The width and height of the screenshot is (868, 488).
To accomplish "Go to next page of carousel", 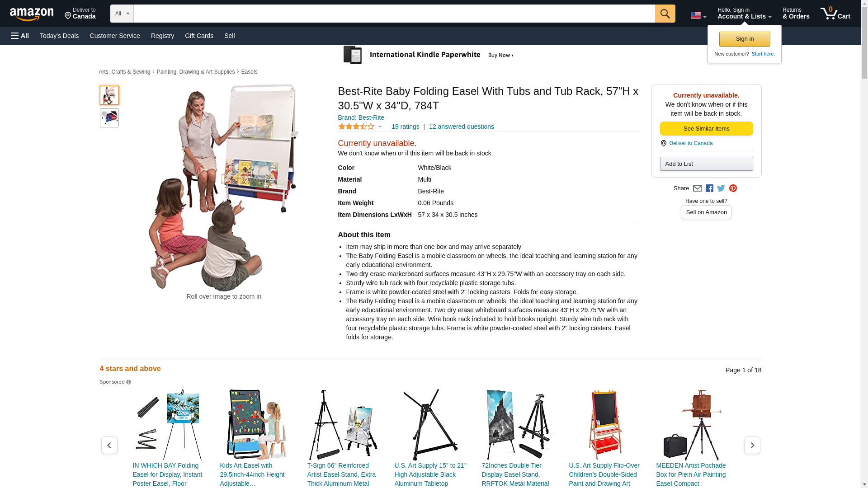I will coord(752,445).
